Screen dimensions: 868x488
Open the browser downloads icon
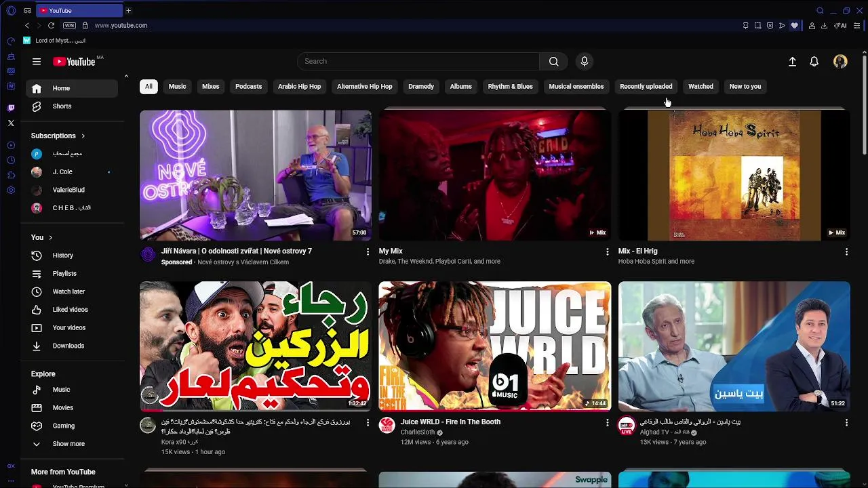point(824,25)
